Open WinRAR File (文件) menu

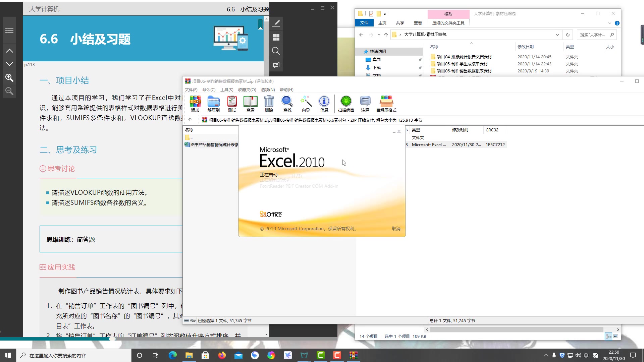pos(191,89)
